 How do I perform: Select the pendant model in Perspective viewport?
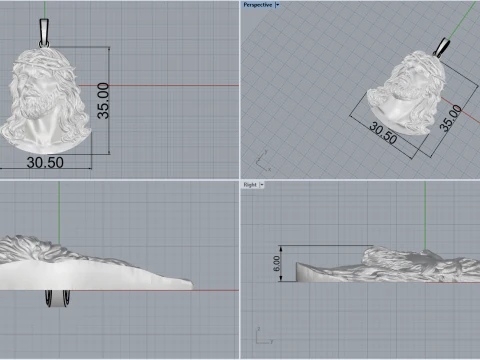click(x=407, y=93)
